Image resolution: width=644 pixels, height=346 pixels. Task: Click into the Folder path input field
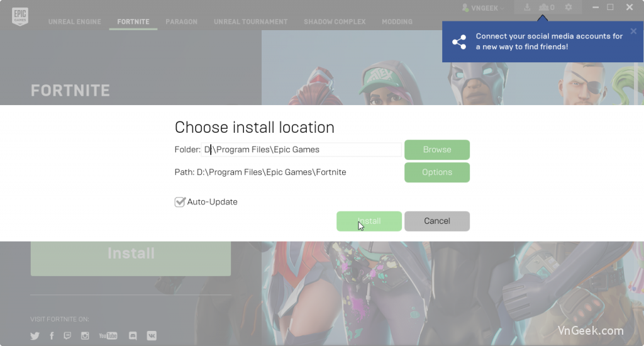(301, 150)
